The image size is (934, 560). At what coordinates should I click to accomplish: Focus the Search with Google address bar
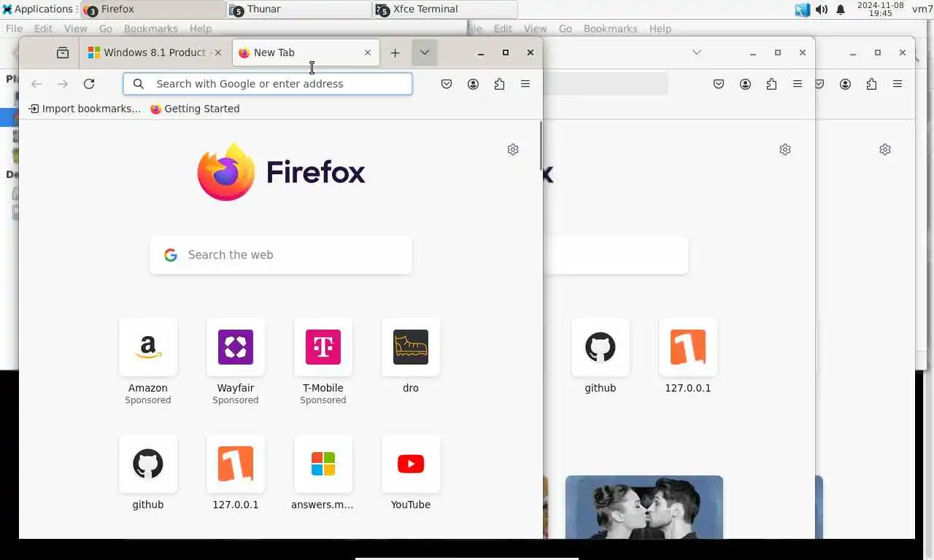point(268,84)
